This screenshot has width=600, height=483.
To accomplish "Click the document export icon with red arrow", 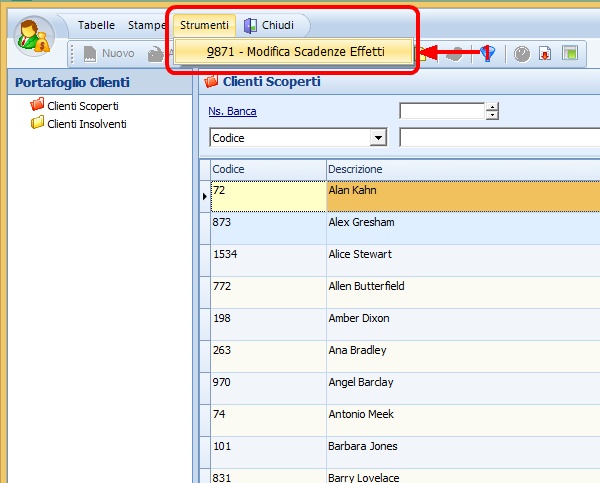I will coord(545,54).
